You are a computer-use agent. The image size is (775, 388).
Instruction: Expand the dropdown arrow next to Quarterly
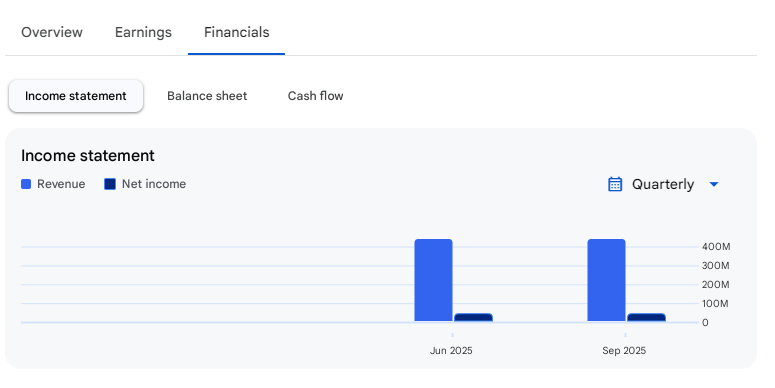coord(714,184)
